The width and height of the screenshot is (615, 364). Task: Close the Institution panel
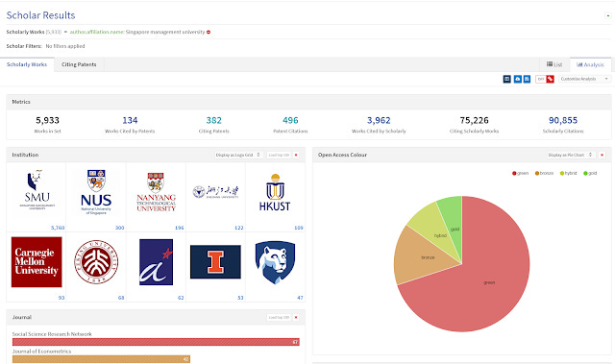[296, 156]
